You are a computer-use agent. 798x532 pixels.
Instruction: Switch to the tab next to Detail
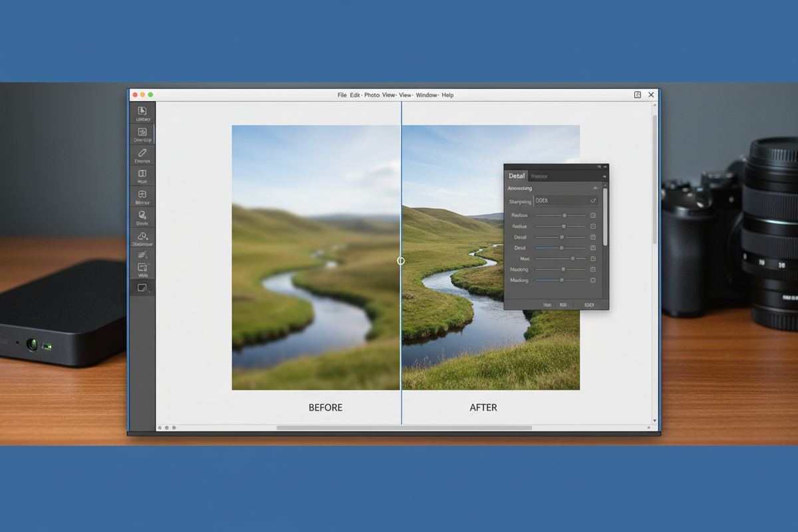[x=539, y=176]
